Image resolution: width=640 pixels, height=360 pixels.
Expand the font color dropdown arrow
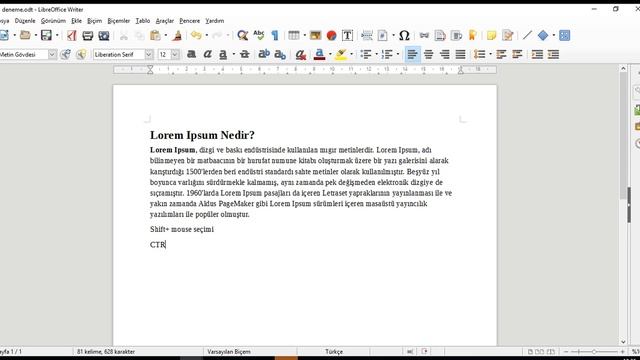click(330, 54)
